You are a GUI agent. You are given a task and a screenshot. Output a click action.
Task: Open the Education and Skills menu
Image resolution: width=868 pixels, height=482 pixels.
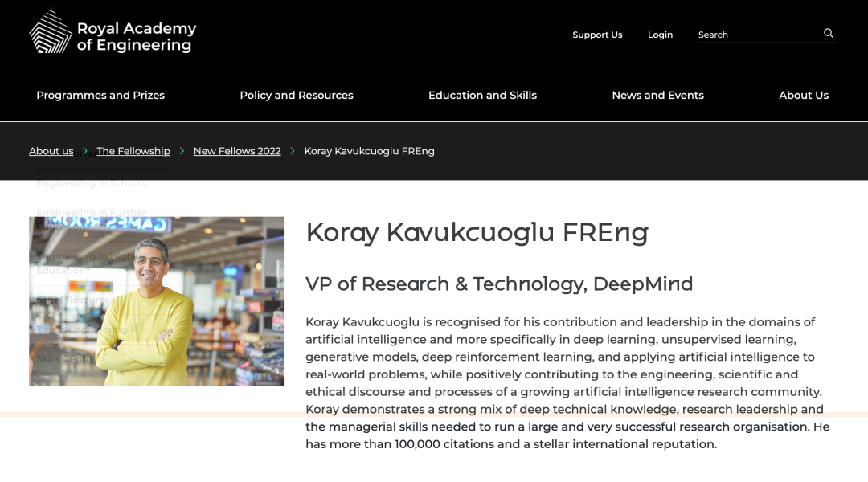coord(482,95)
